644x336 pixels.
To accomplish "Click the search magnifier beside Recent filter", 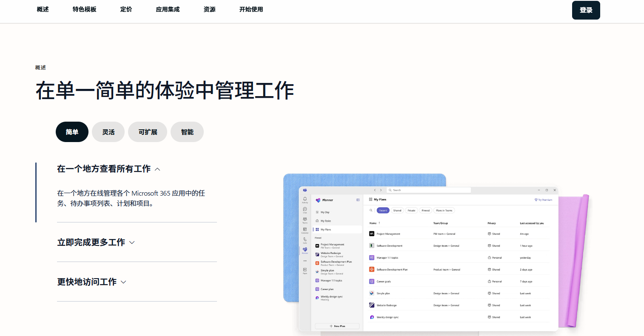I will pyautogui.click(x=371, y=210).
